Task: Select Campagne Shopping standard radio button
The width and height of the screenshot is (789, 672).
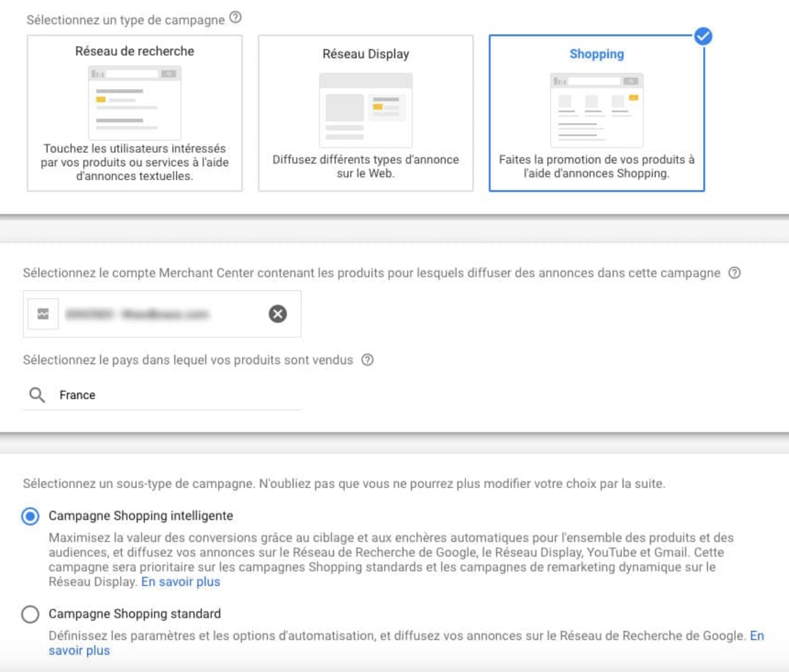Action: click(30, 614)
